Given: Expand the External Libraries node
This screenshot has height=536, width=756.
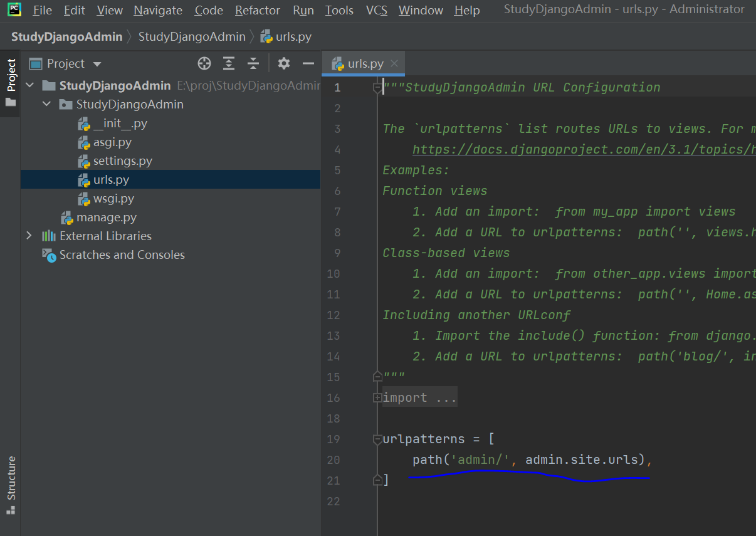Looking at the screenshot, I should click(x=29, y=236).
